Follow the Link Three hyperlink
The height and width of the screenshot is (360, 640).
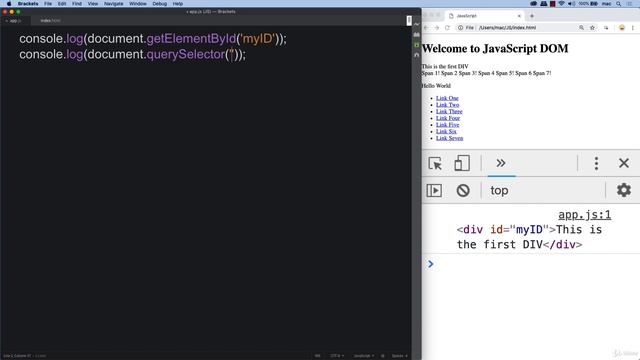(x=449, y=111)
